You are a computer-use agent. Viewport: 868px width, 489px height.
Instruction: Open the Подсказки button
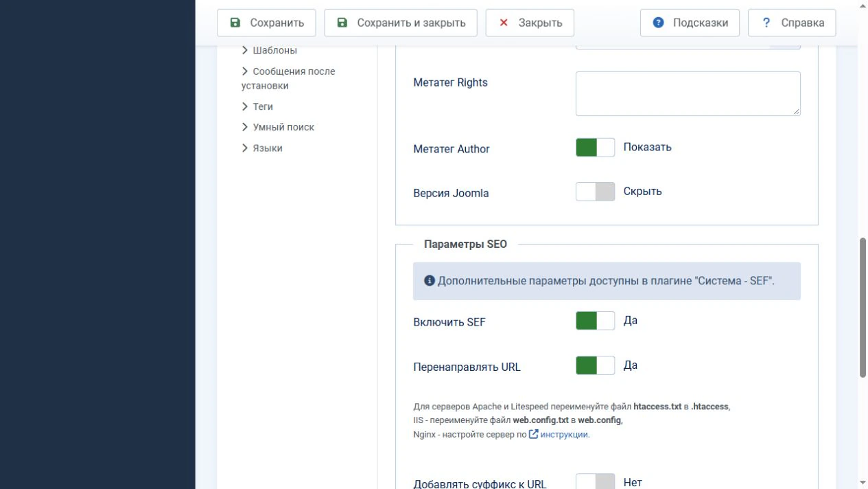tap(690, 23)
